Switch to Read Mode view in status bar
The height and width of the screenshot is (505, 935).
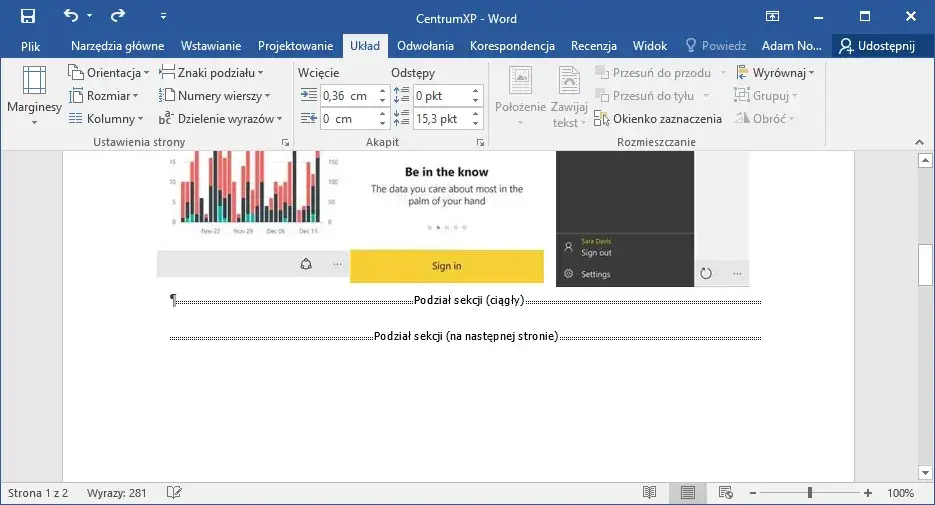click(x=650, y=493)
